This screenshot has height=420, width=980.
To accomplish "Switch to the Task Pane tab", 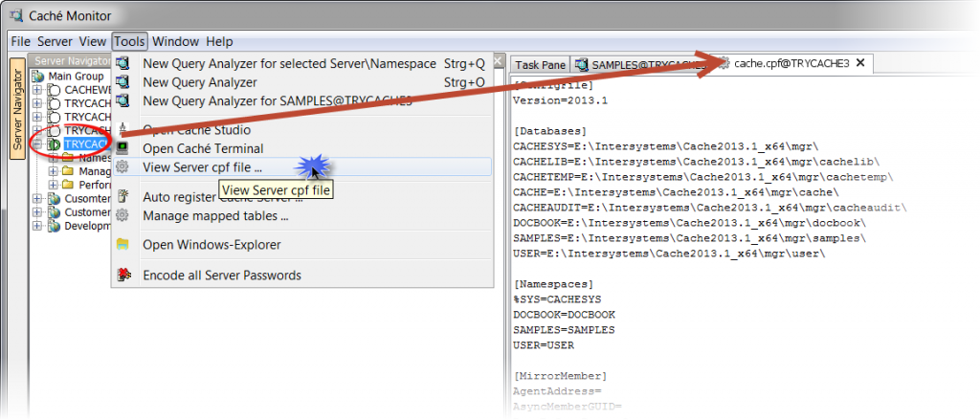I will point(540,65).
